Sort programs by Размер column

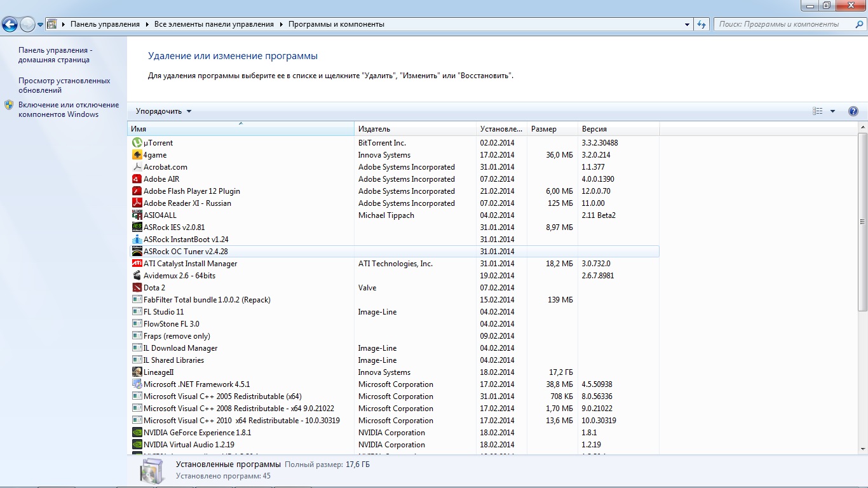[x=552, y=129]
